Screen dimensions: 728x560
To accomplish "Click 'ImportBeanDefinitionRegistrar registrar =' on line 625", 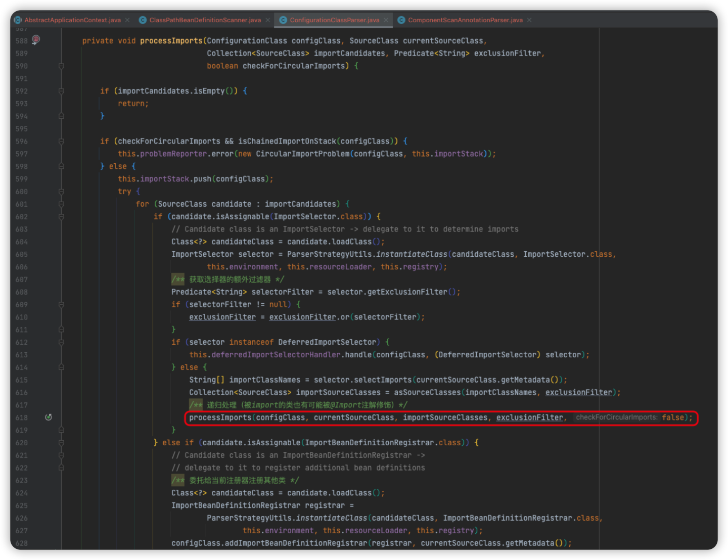I will pyautogui.click(x=262, y=505).
